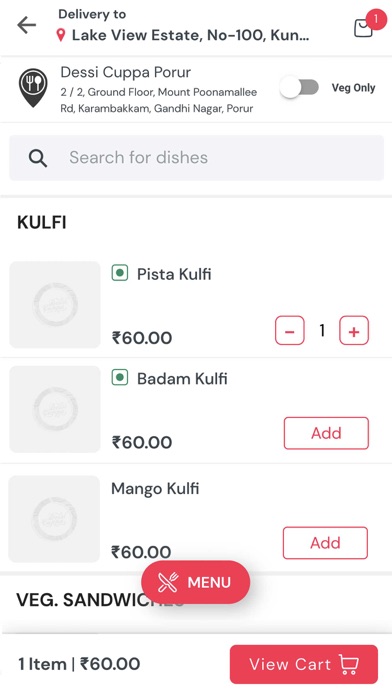Tap the Badam Kulfi veg indicator icon
Viewport: 392px width, 696px height.
click(120, 378)
